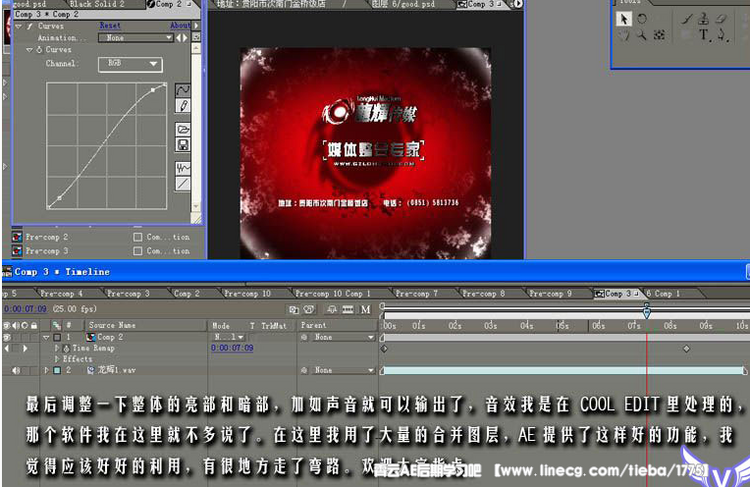The image size is (750, 487).
Task: Toggle visibility eye of Comp 2 layer
Action: coord(7,337)
